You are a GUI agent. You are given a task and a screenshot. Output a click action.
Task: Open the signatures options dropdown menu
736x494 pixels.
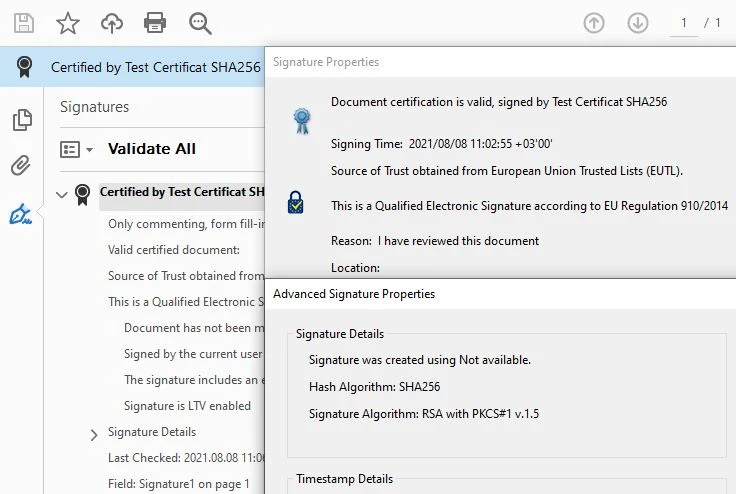(76, 149)
